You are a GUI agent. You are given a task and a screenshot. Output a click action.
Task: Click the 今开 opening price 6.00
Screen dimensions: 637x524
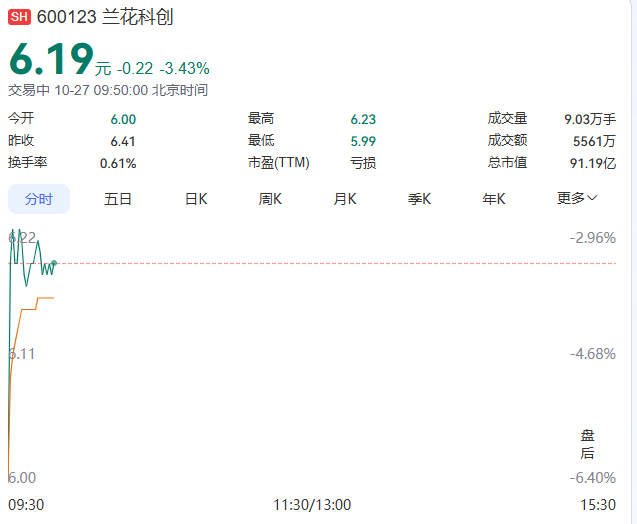point(123,119)
